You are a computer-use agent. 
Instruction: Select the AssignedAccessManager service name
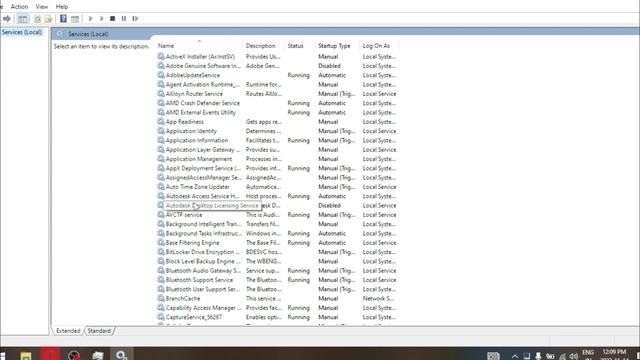click(x=203, y=178)
